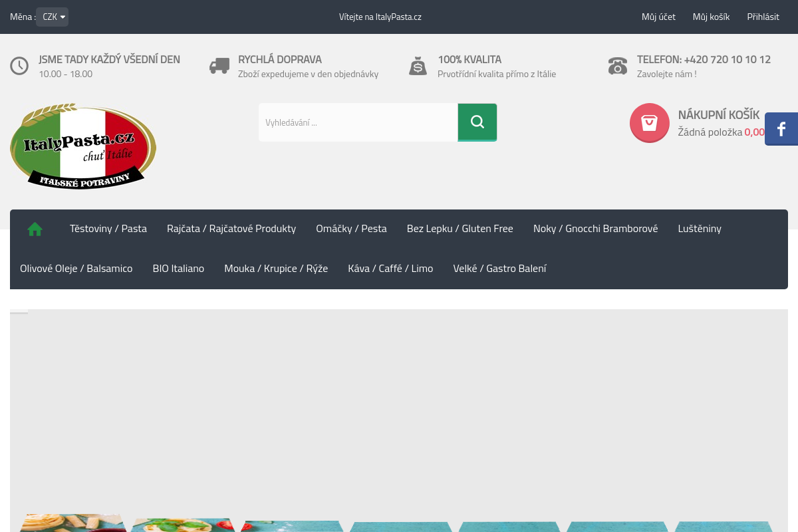Click the Přihlásit login link
798x532 pixels.
coord(763,17)
